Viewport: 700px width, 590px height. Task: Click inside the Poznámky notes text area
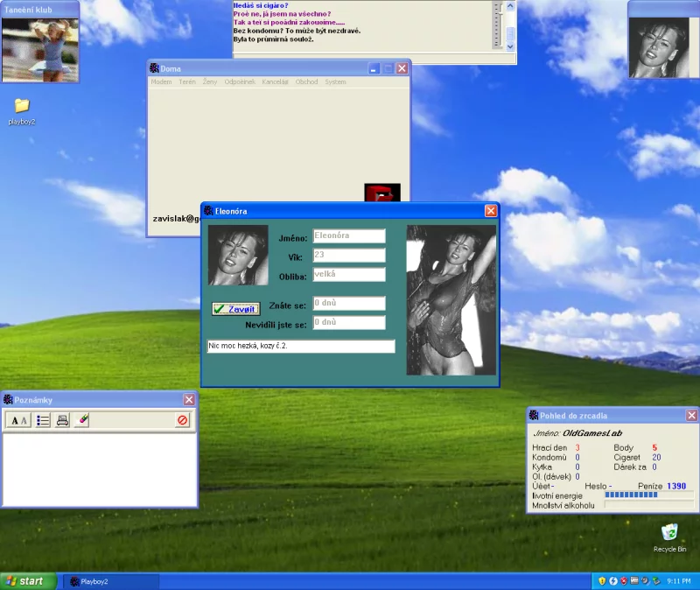pos(100,469)
